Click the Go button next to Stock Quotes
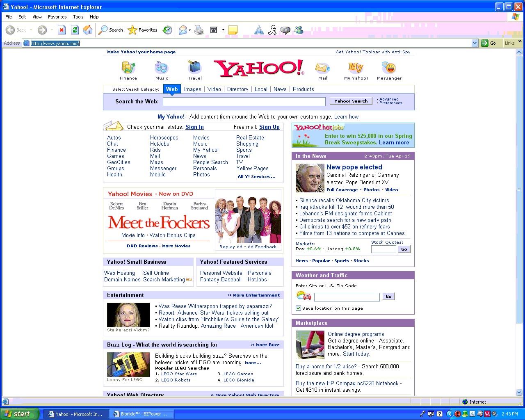 pos(404,249)
